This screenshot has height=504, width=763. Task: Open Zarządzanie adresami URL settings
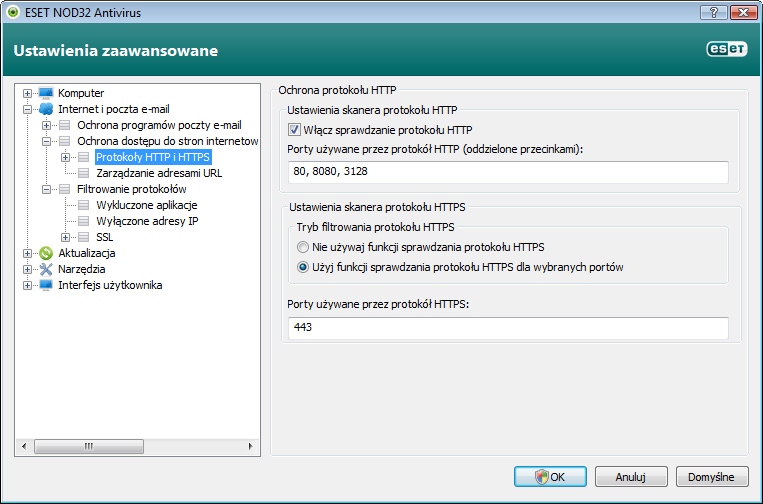pos(159,173)
